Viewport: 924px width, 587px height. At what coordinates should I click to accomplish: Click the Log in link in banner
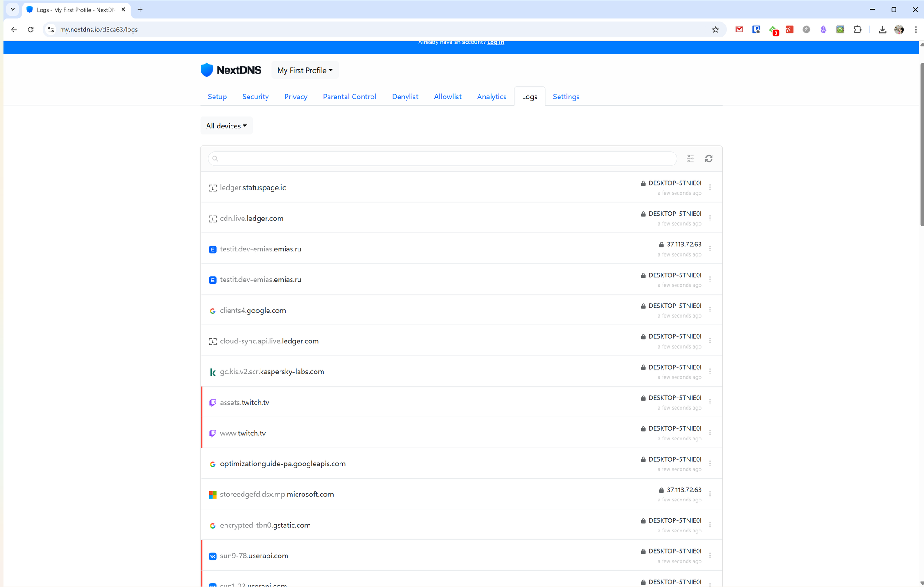click(x=495, y=42)
